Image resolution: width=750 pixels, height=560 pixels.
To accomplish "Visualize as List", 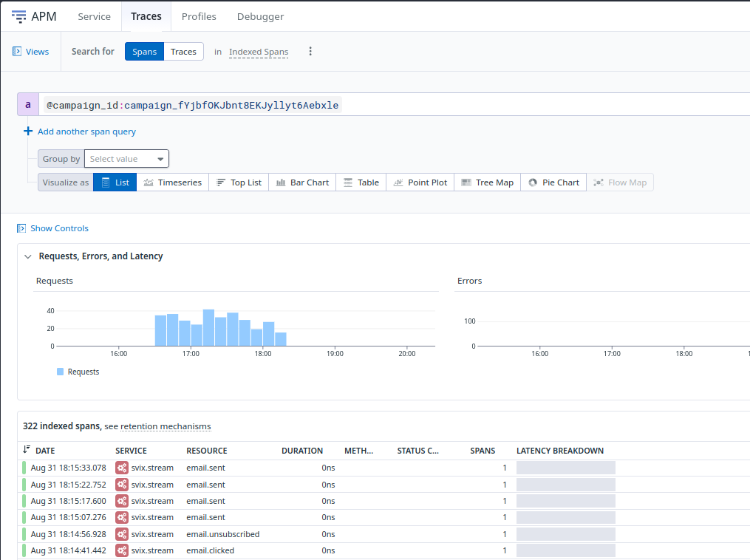I will (115, 182).
